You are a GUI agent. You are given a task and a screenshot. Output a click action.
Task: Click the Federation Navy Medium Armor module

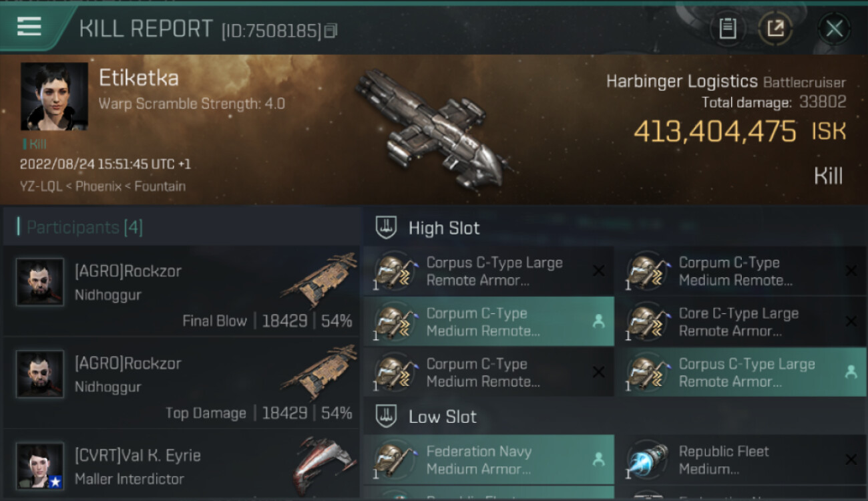(x=489, y=460)
